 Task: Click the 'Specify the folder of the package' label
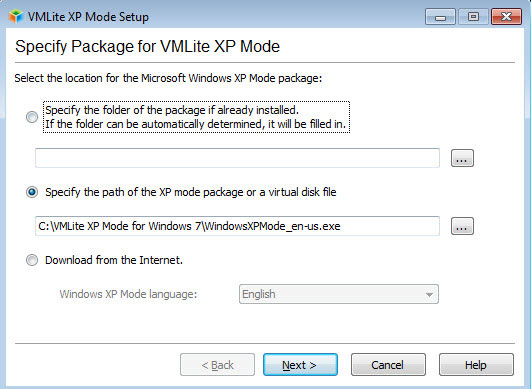point(196,117)
